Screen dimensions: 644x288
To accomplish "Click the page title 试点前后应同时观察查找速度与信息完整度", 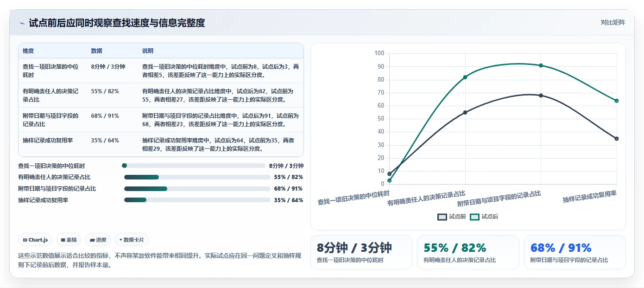I will tap(117, 23).
